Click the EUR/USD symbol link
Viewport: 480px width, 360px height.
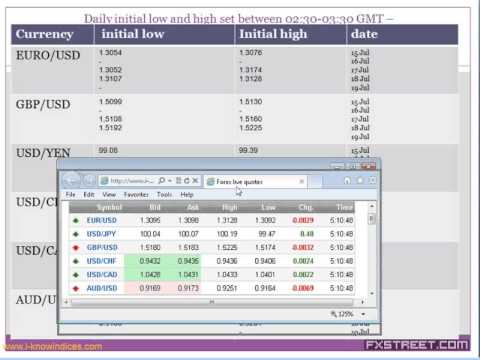(x=102, y=220)
